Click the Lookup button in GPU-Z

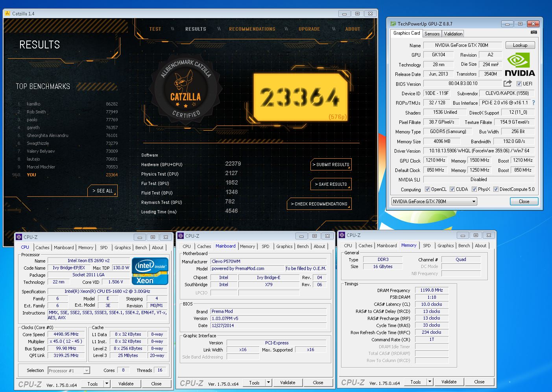click(520, 45)
